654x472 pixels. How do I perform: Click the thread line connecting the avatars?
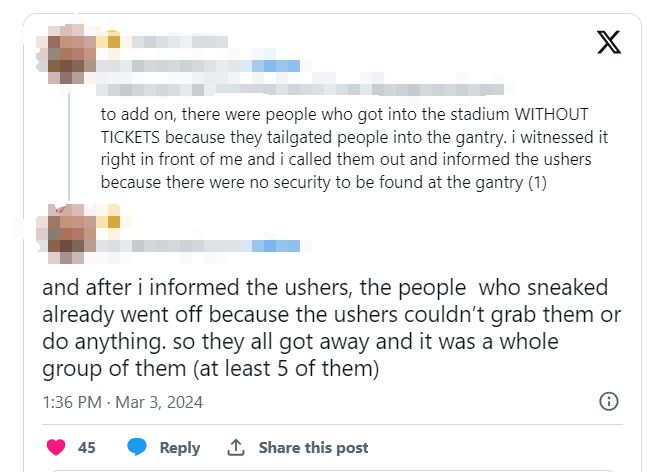point(69,146)
